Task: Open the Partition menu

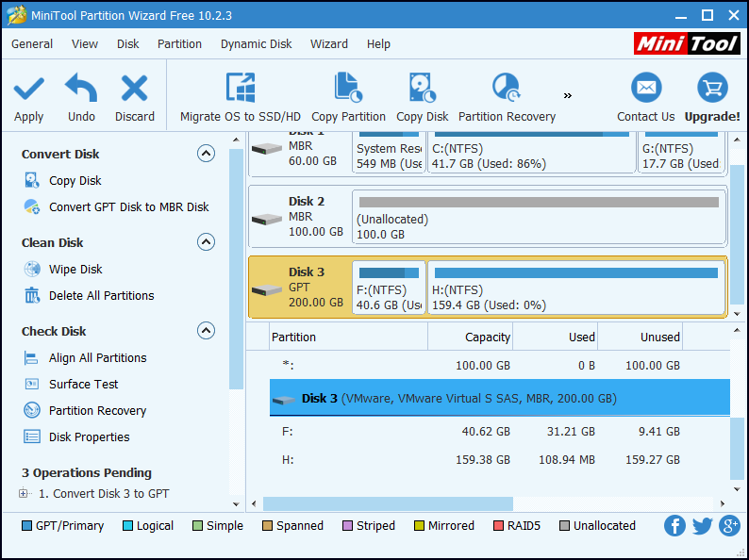Action: point(179,44)
